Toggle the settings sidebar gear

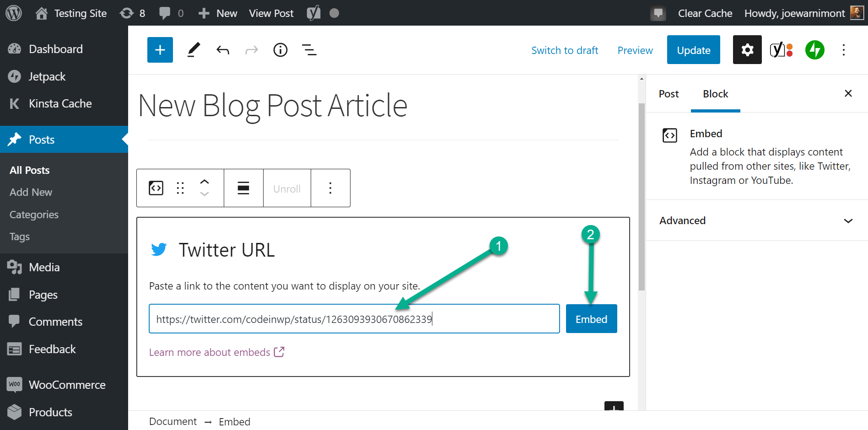[747, 50]
